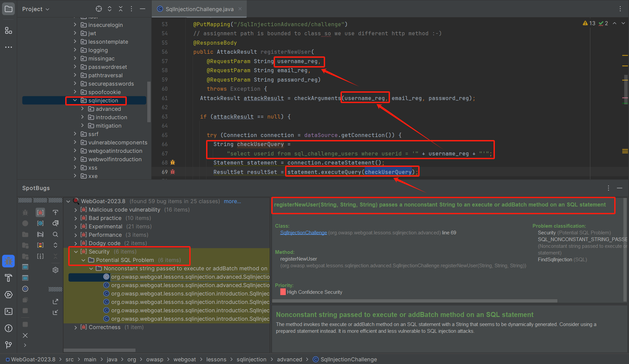Screen dimensions: 629x364
Task: Expand the insecurelogin package
Action: coord(75,25)
